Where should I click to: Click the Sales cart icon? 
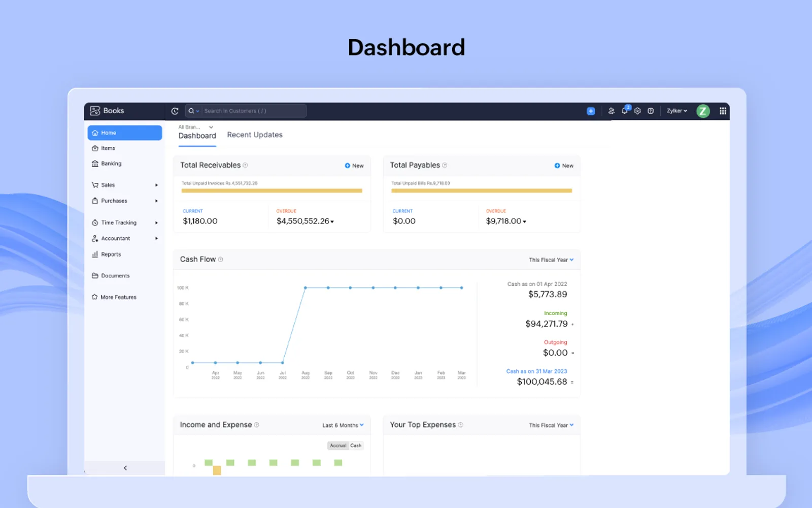coord(95,185)
